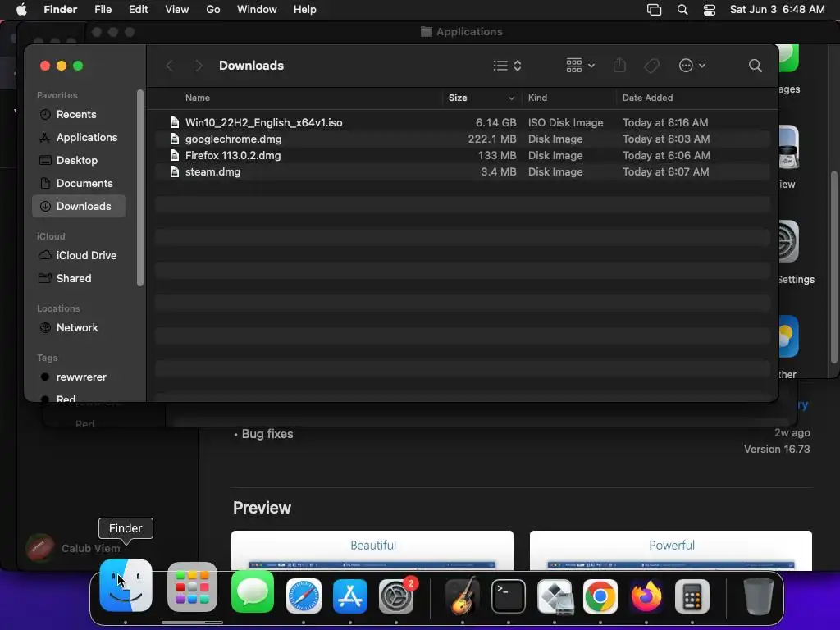Image resolution: width=840 pixels, height=630 pixels.
Task: Select Shared in the sidebar
Action: click(79, 279)
